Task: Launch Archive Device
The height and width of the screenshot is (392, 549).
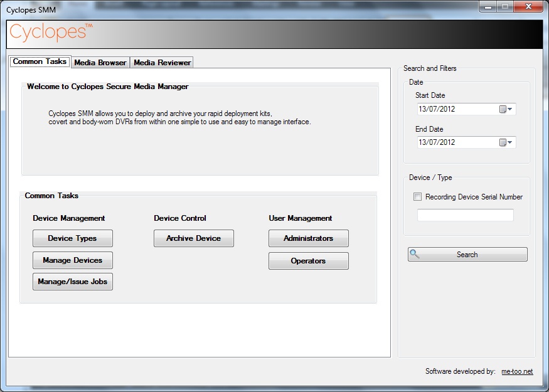Action: [194, 238]
